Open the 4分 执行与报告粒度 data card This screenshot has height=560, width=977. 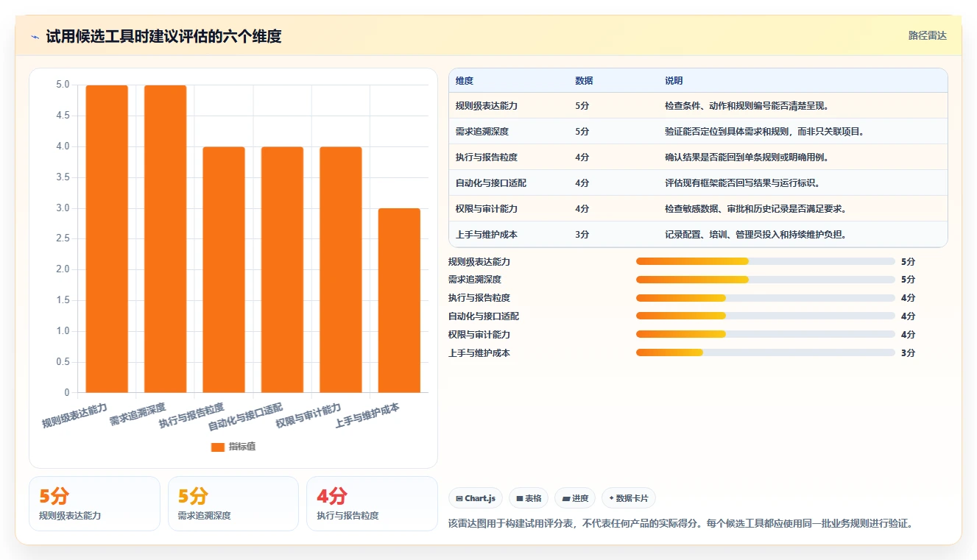372,503
